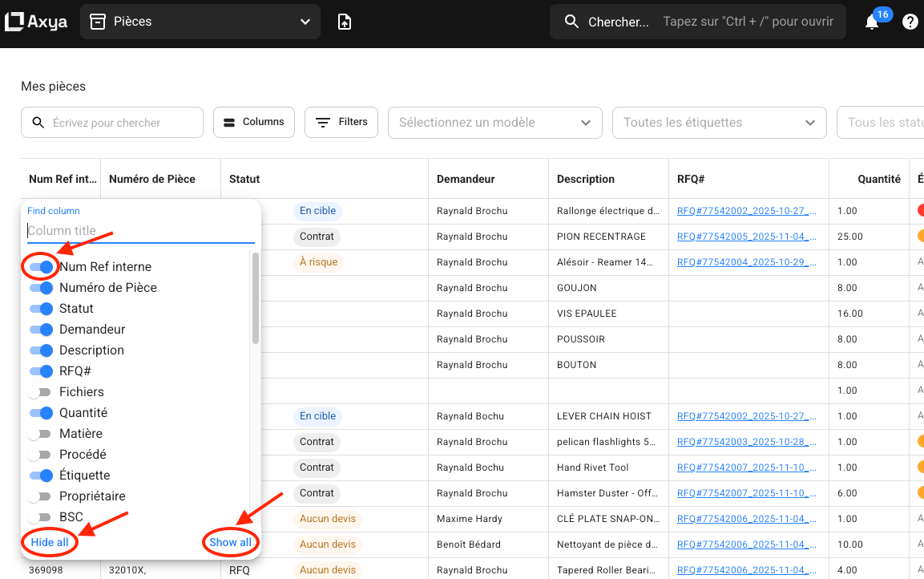
Task: Open the notifications bell icon
Action: (x=872, y=22)
